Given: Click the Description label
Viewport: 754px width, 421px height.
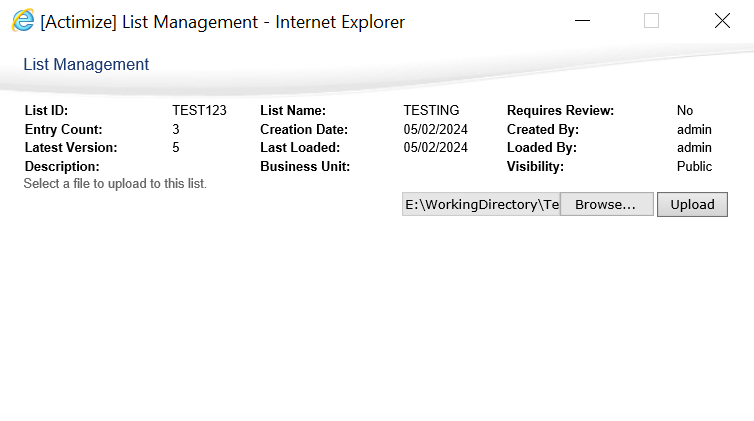Looking at the screenshot, I should (x=62, y=166).
